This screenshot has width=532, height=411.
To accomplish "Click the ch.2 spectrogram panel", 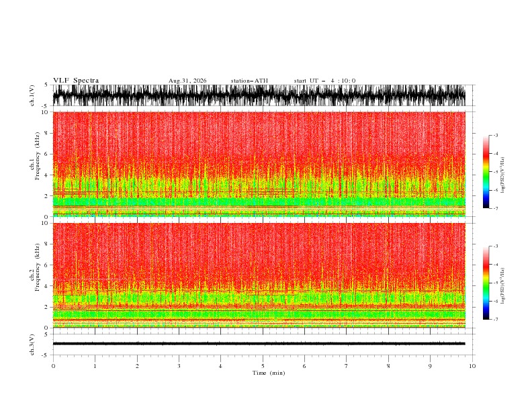I will pos(259,275).
